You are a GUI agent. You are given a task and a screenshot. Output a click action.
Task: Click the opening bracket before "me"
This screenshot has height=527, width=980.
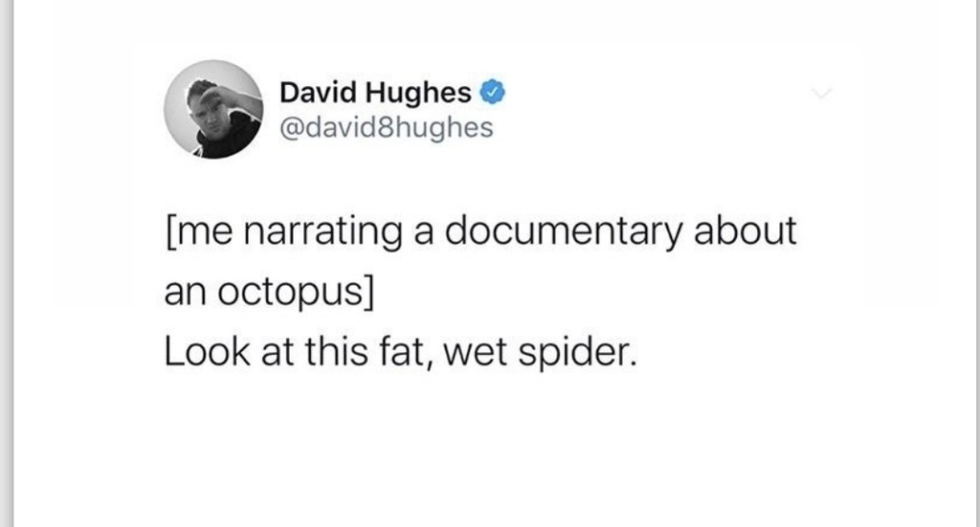coord(170,231)
